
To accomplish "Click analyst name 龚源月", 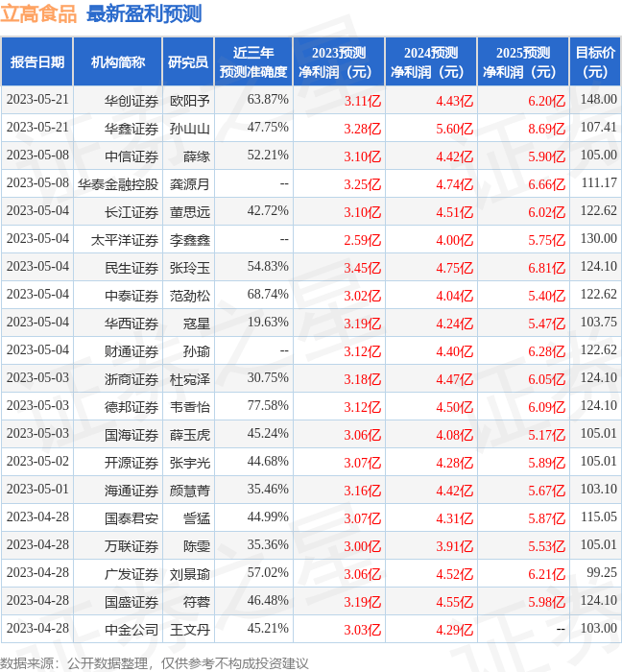I will coord(190,184).
